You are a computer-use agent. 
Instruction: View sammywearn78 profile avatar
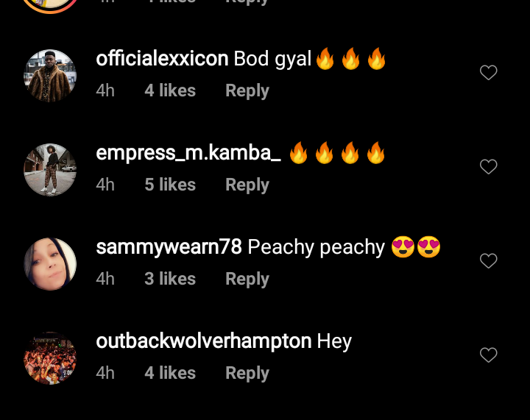click(50, 264)
